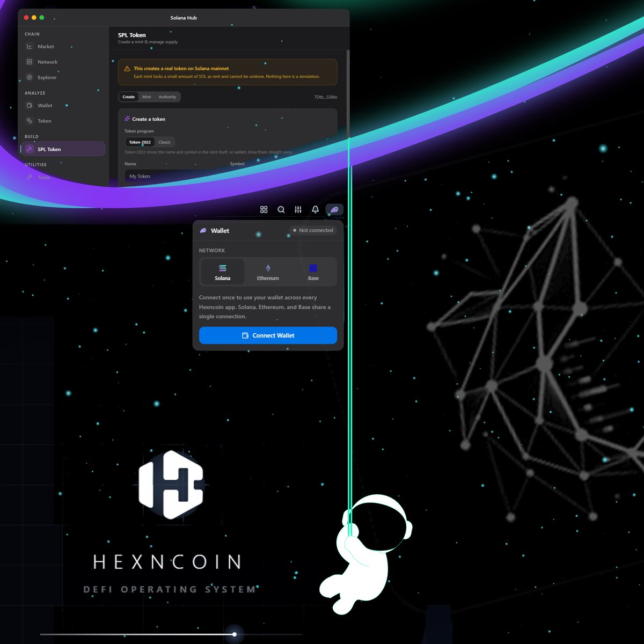Click the My Token name field
Image resolution: width=644 pixels, height=644 pixels.
click(x=174, y=176)
